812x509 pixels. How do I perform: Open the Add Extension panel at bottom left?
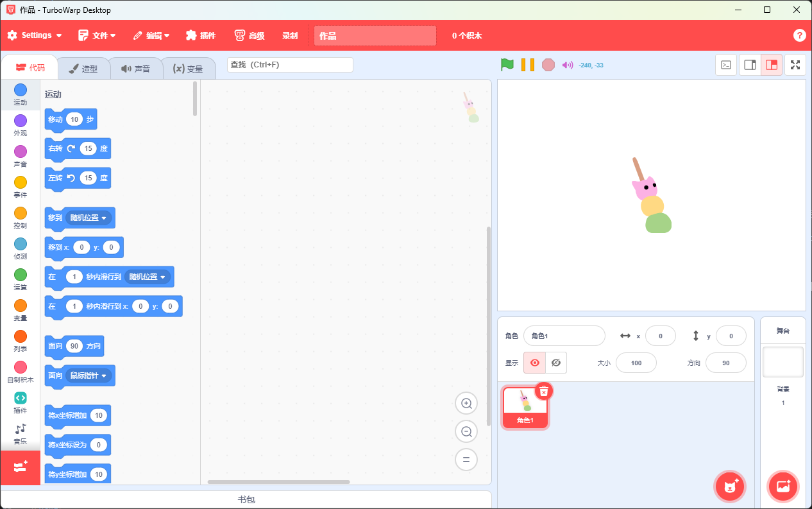pyautogui.click(x=20, y=467)
